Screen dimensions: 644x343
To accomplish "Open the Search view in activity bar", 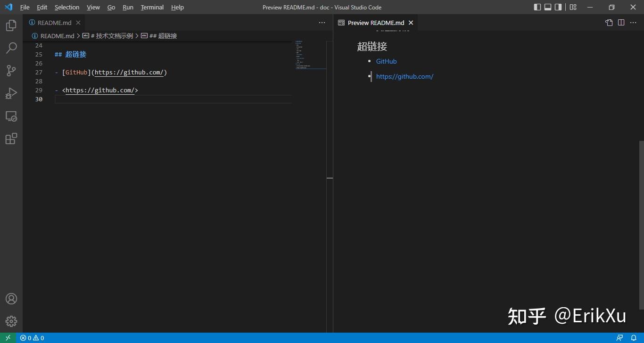I will (x=11, y=48).
